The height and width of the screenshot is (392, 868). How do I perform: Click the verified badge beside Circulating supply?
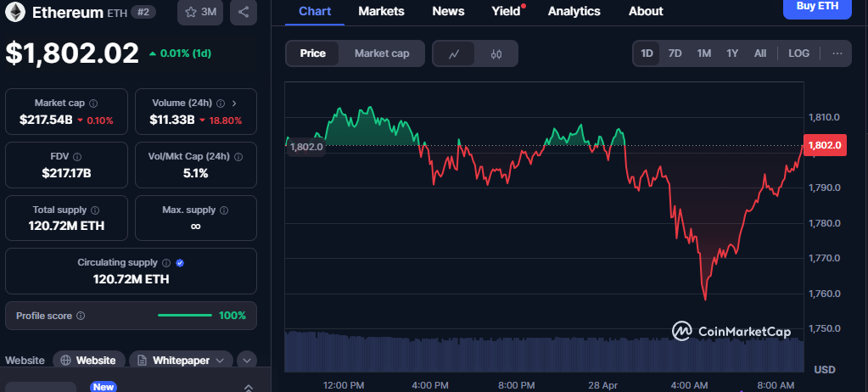tap(179, 263)
